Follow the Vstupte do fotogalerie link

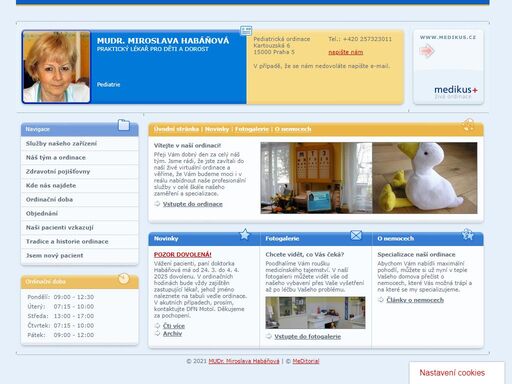tap(308, 337)
